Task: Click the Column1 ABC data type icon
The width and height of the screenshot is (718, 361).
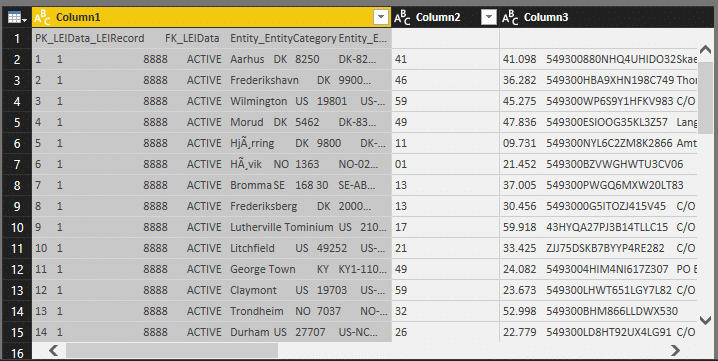Action: click(43, 17)
